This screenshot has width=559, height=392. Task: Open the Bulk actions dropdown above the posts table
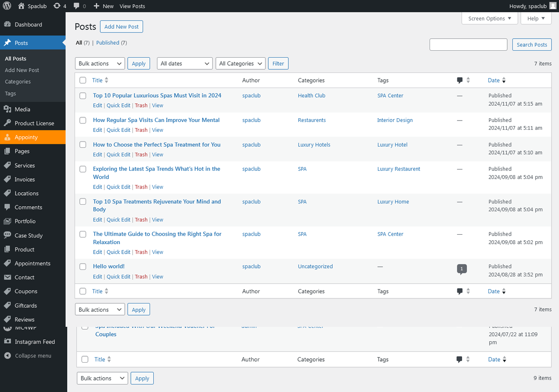100,64
